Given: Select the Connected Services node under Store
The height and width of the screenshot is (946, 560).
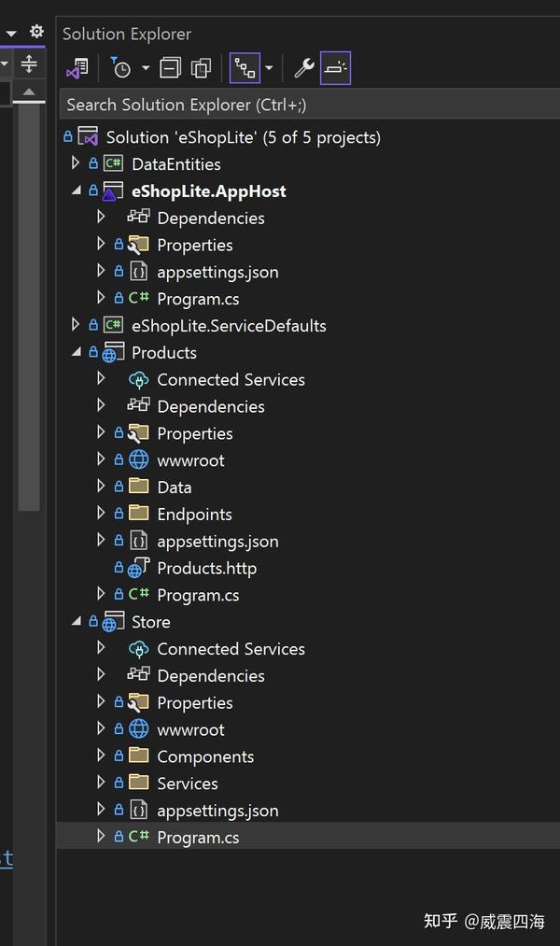Looking at the screenshot, I should tap(230, 648).
